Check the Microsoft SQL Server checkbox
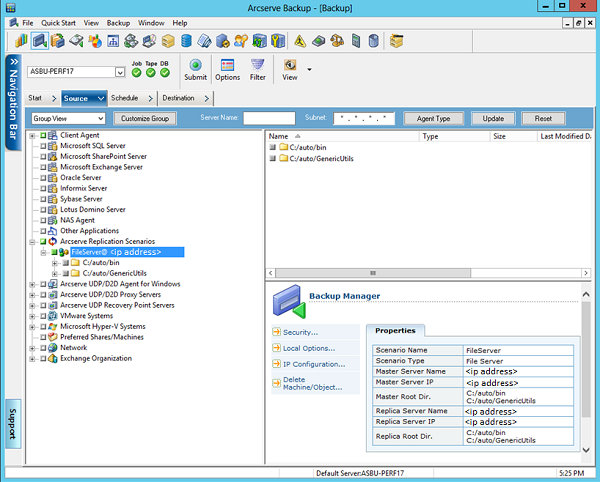600x482 pixels. (43, 146)
